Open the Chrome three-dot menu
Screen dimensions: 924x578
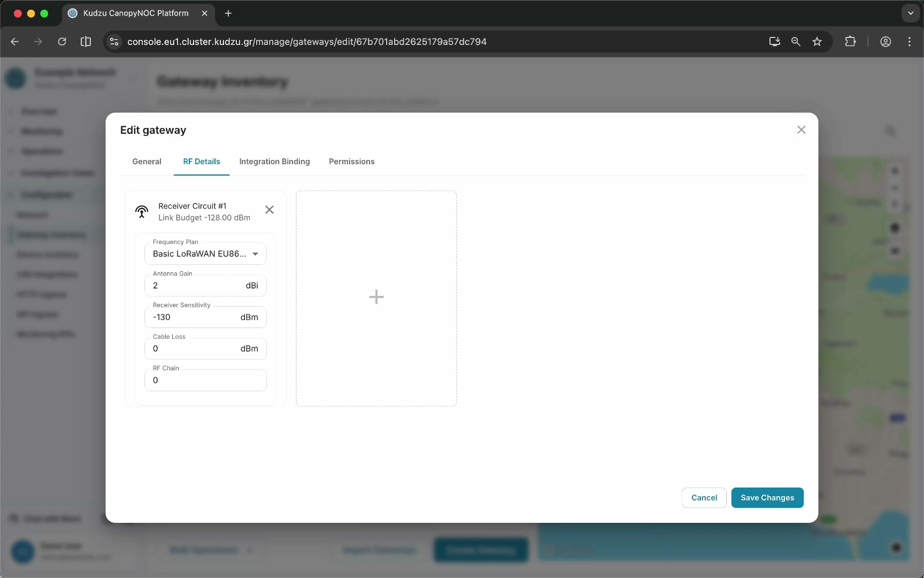[x=910, y=42]
